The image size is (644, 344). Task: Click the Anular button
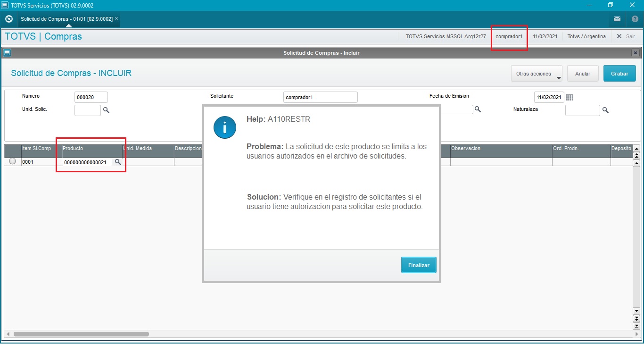(x=583, y=74)
